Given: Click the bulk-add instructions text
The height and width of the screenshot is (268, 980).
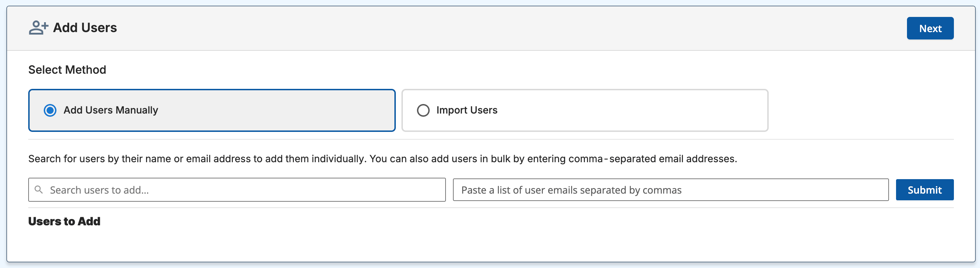Looking at the screenshot, I should tap(383, 159).
